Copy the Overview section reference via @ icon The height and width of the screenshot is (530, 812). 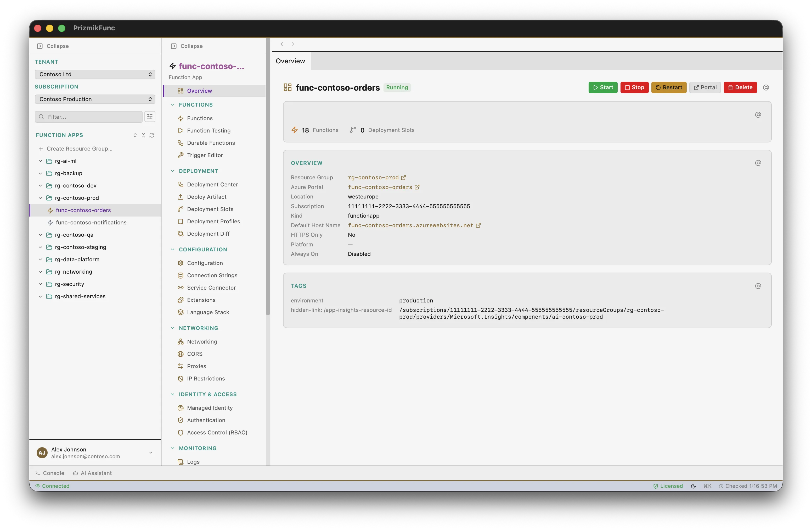click(758, 163)
